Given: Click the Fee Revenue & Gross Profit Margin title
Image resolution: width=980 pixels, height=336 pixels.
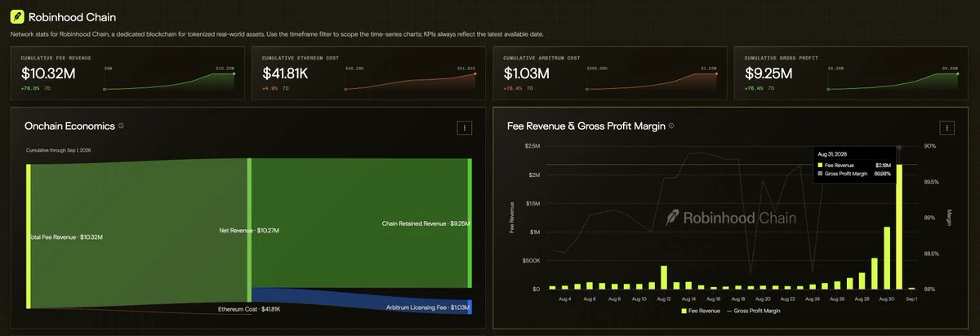Looking at the screenshot, I should pyautogui.click(x=586, y=126).
